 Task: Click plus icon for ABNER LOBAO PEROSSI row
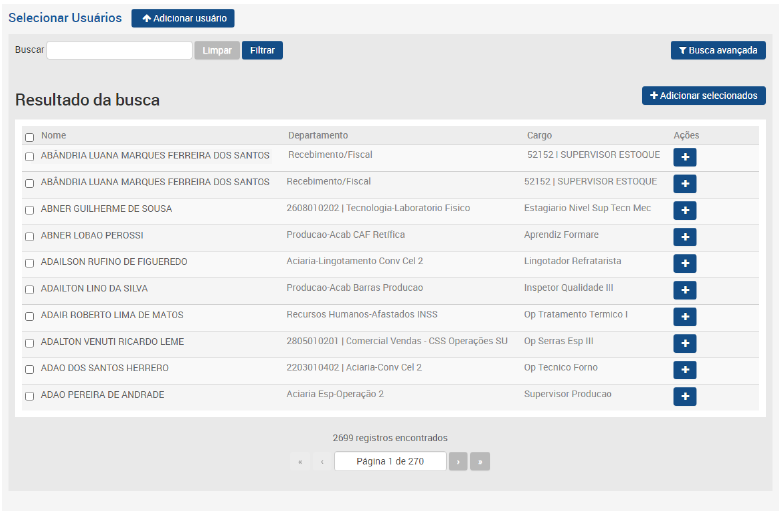(684, 237)
